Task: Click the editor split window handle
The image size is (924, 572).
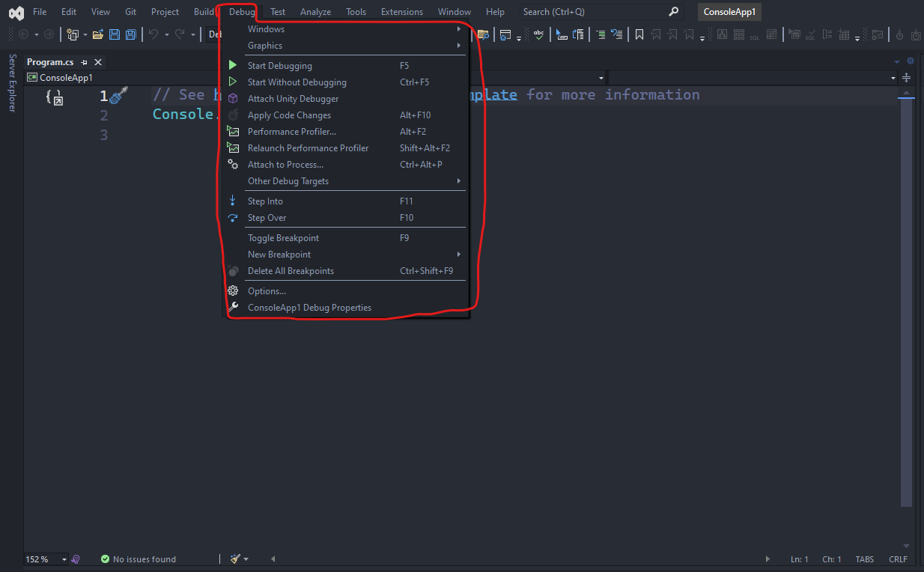Action: [x=906, y=78]
